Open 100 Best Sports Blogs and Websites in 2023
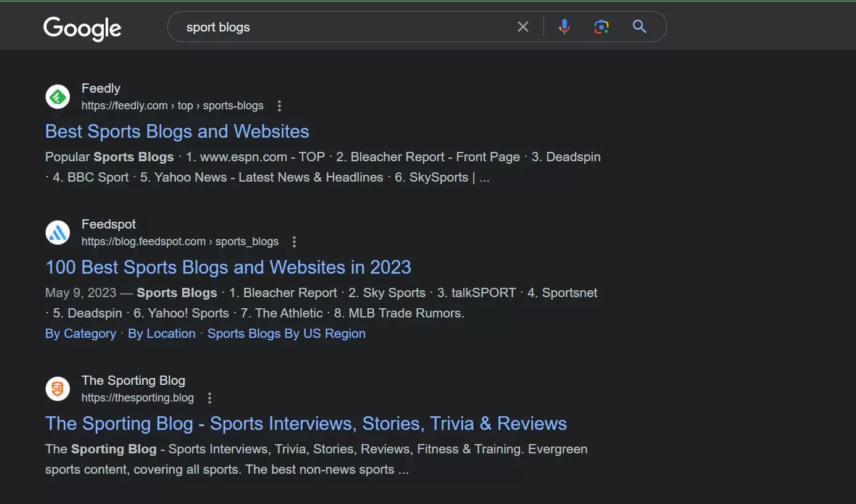The width and height of the screenshot is (856, 504). (228, 267)
